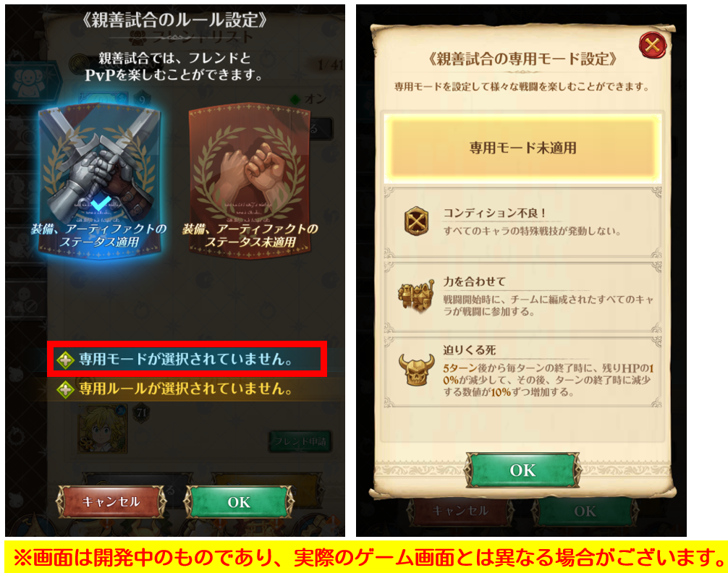The image size is (728, 573).
Task: Click green plus icon beside 専用ルール text
Action: pyautogui.click(x=65, y=389)
